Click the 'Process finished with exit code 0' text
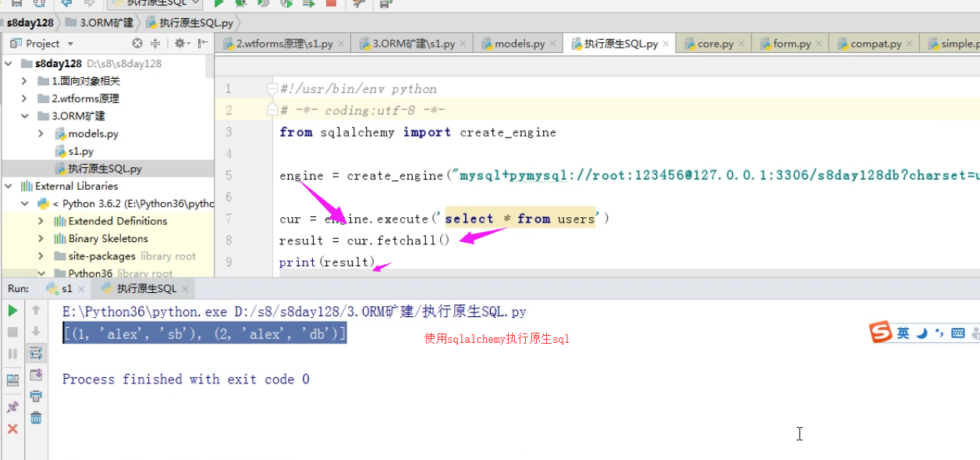Viewport: 980px width, 460px height. (x=186, y=379)
